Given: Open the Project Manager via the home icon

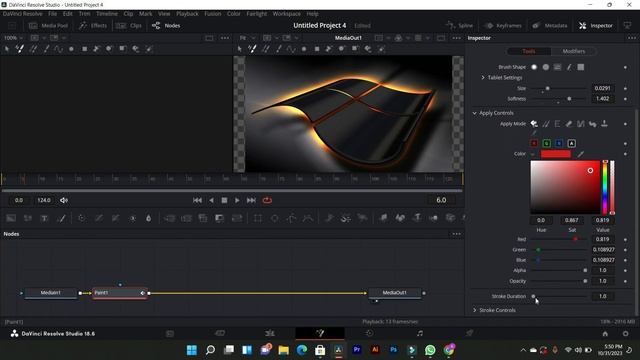Looking at the screenshot, I should (x=605, y=333).
